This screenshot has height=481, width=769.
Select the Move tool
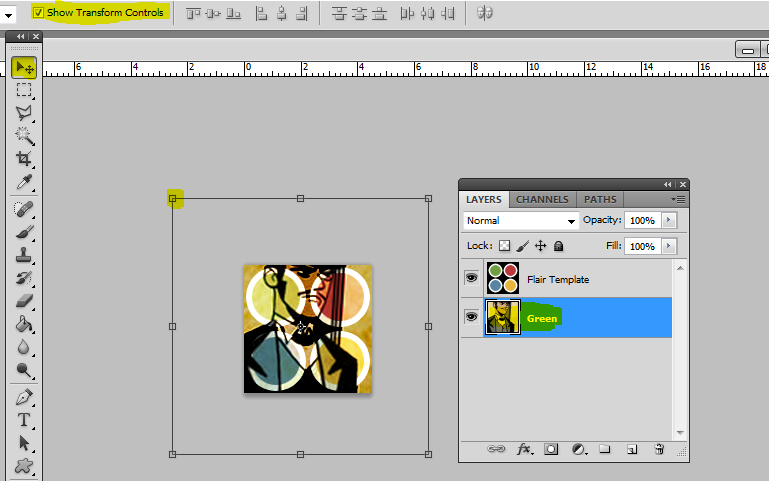[x=24, y=68]
